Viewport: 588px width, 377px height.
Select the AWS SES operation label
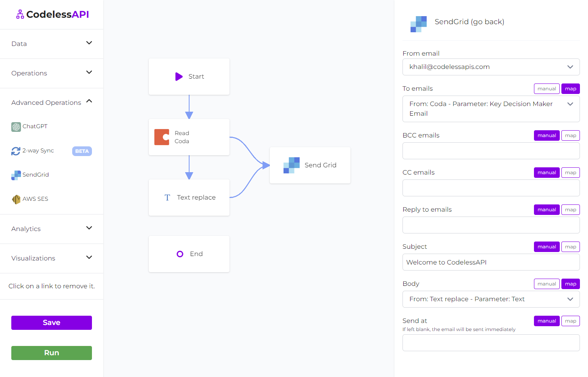[x=35, y=199]
